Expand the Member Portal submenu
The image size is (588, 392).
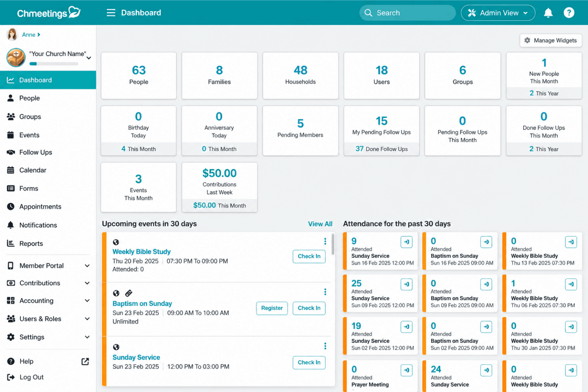87,266
